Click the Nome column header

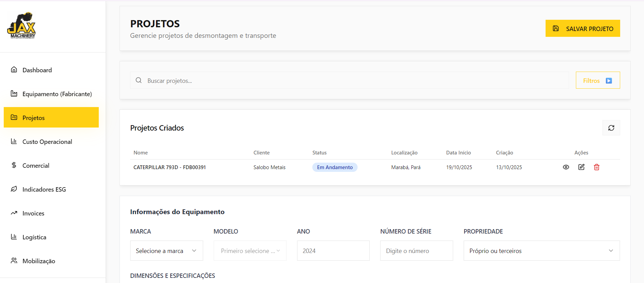click(x=141, y=152)
